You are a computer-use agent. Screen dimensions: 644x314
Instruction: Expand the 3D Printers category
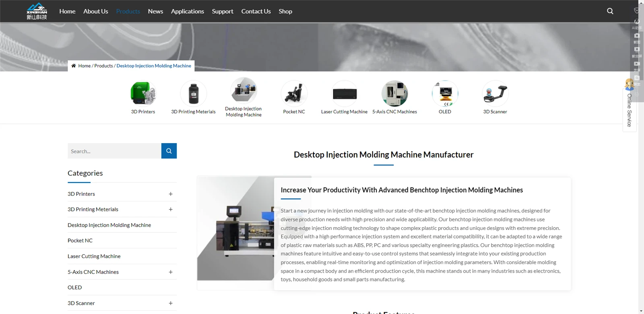tap(171, 194)
